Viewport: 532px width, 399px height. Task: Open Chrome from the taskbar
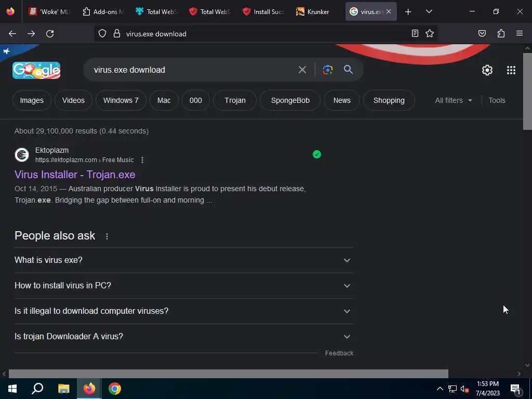click(115, 389)
